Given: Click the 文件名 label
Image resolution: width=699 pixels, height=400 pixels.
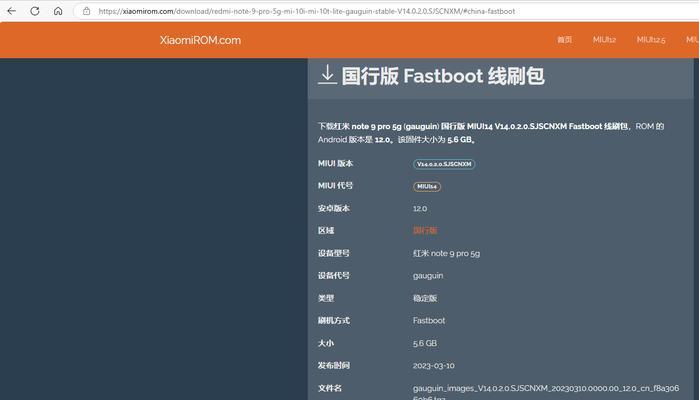Looking at the screenshot, I should coord(330,388).
